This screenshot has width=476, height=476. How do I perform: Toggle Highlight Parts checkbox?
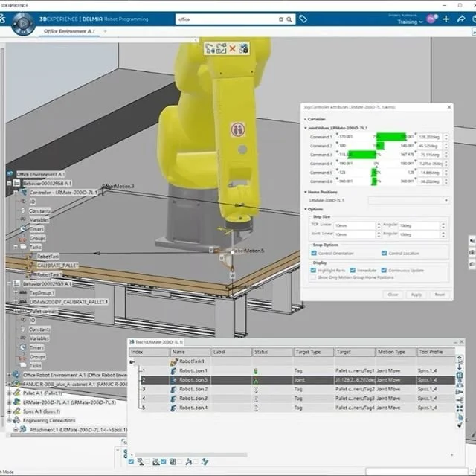coord(313,270)
